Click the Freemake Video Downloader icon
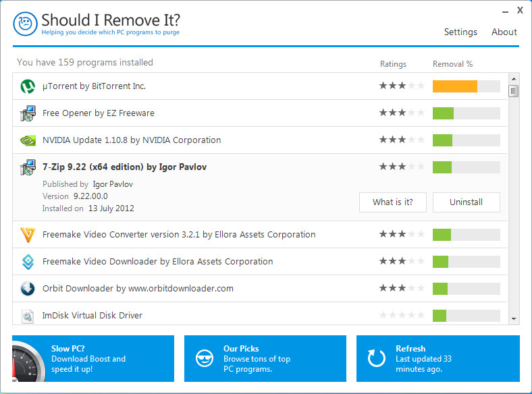Viewport: 532px width, 394px height. (28, 262)
